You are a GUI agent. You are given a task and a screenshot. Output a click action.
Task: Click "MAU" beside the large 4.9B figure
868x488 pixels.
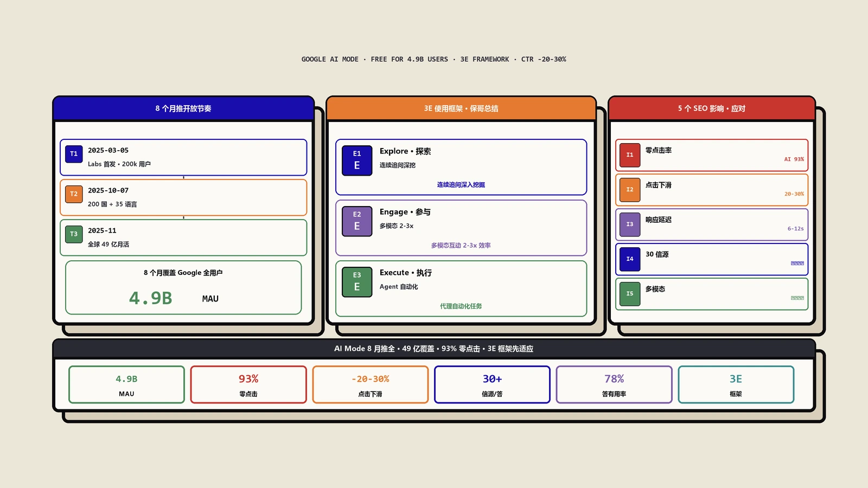point(210,299)
